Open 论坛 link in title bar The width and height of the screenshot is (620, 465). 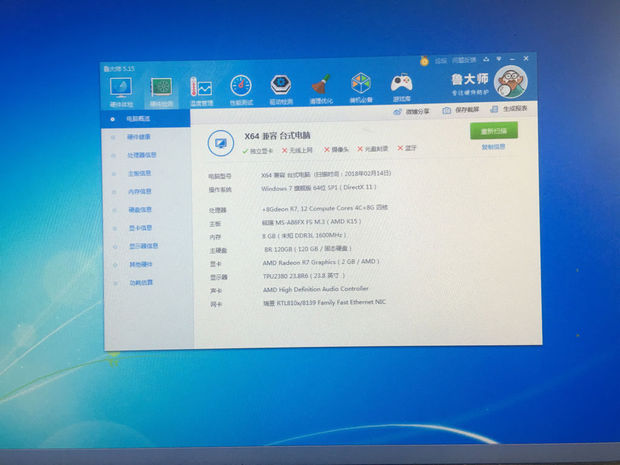tap(440, 60)
